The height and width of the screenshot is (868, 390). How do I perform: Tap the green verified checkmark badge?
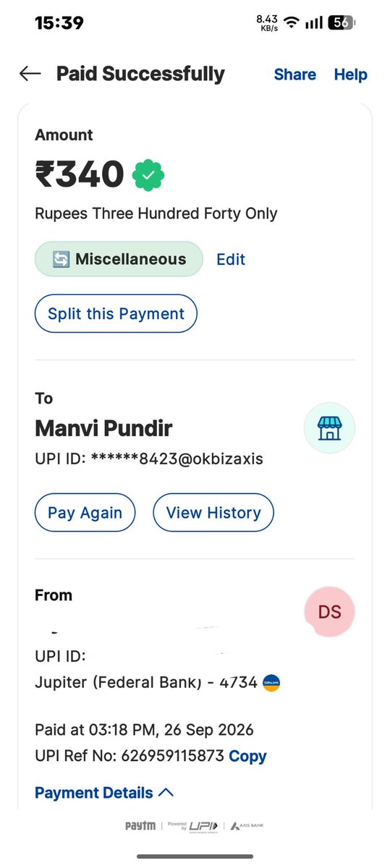148,174
